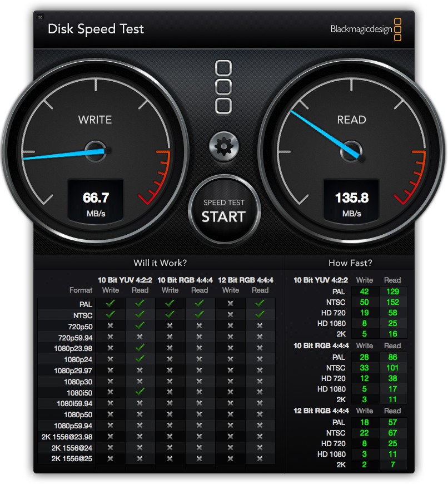
Task: Click PAL 12 Bit RGB Write cross mark
Action: click(230, 304)
